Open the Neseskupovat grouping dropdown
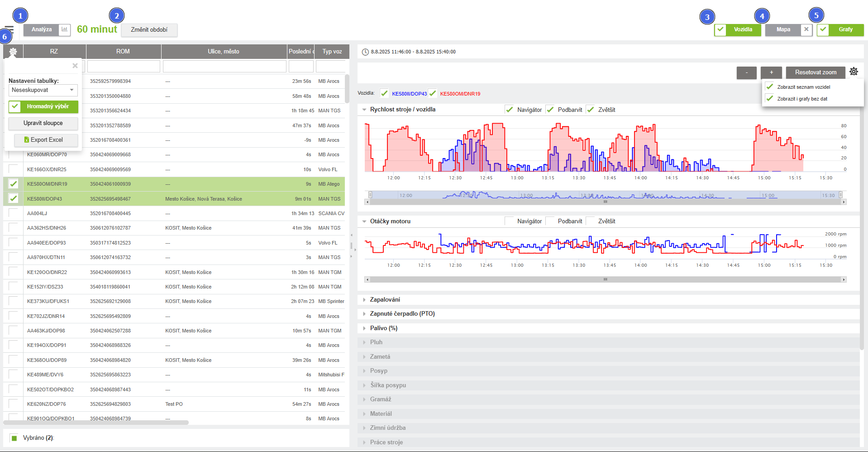This screenshot has width=868, height=452. click(x=43, y=90)
